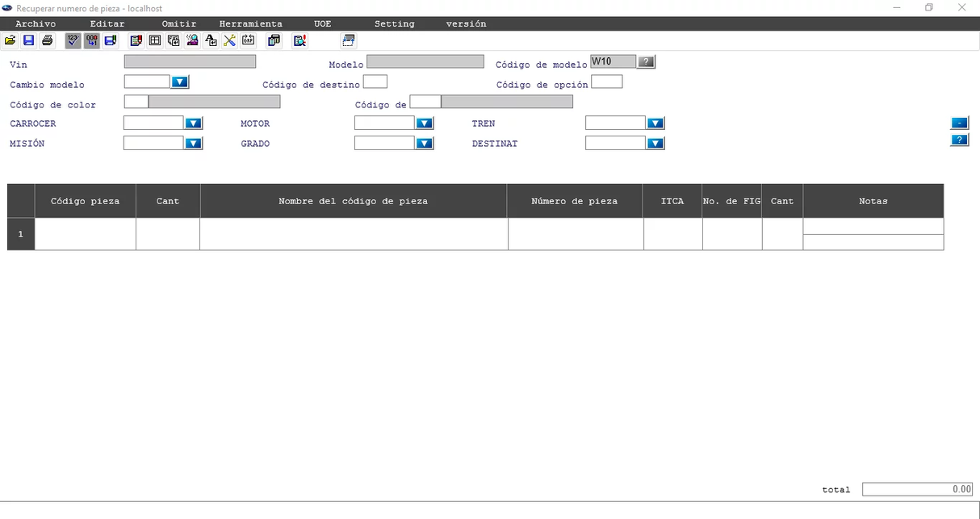Screen dimensions: 980x519
Task: Click the wrench and screwdriver tools icon
Action: coord(229,40)
